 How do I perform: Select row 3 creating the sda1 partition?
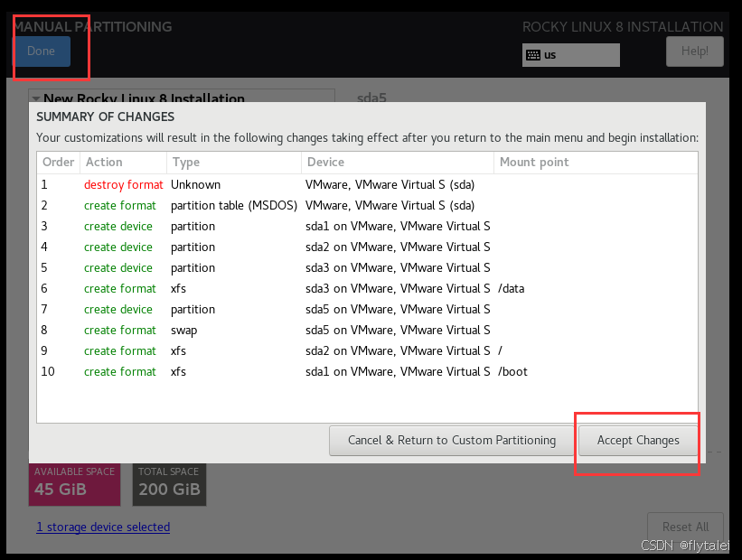click(367, 226)
